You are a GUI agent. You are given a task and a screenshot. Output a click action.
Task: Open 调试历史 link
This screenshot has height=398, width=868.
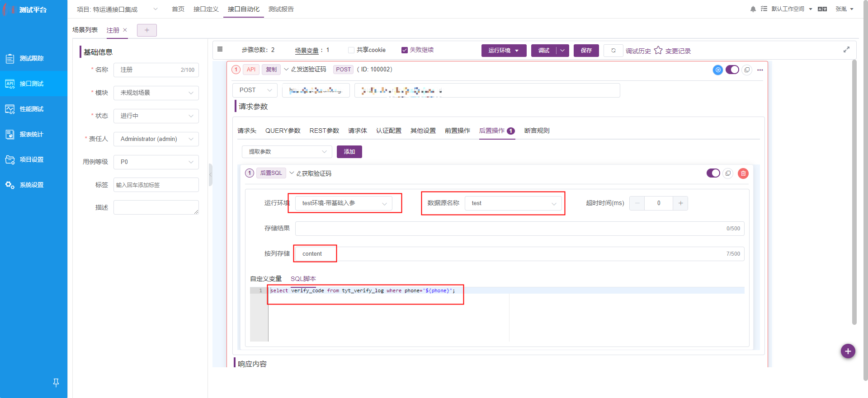point(638,51)
